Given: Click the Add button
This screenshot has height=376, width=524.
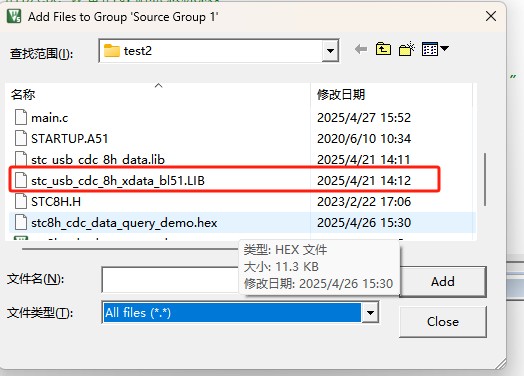Looking at the screenshot, I should click(x=443, y=281).
